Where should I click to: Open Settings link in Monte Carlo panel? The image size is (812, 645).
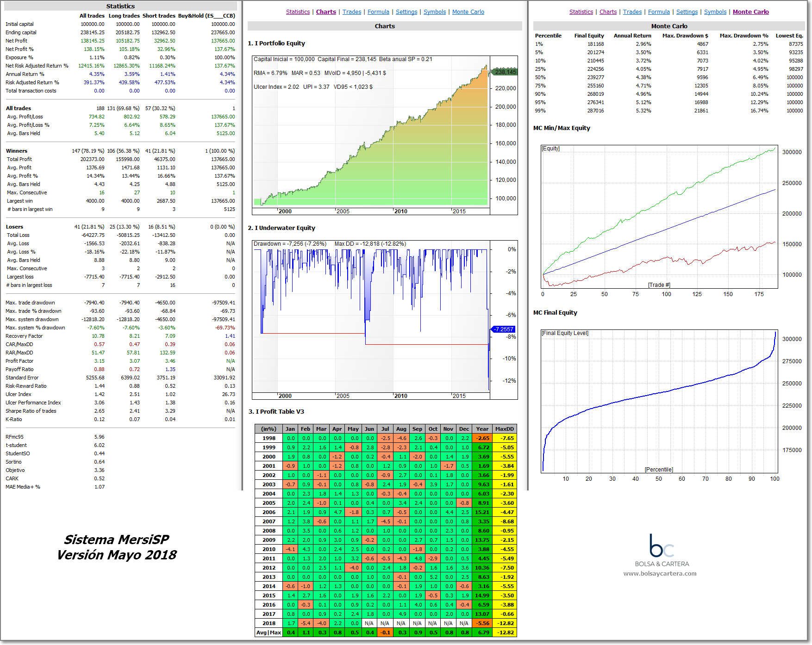click(687, 12)
